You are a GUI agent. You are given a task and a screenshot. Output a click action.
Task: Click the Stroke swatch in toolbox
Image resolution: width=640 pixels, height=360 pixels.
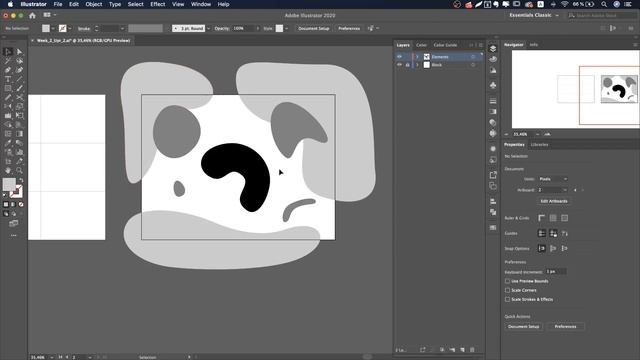click(16, 191)
